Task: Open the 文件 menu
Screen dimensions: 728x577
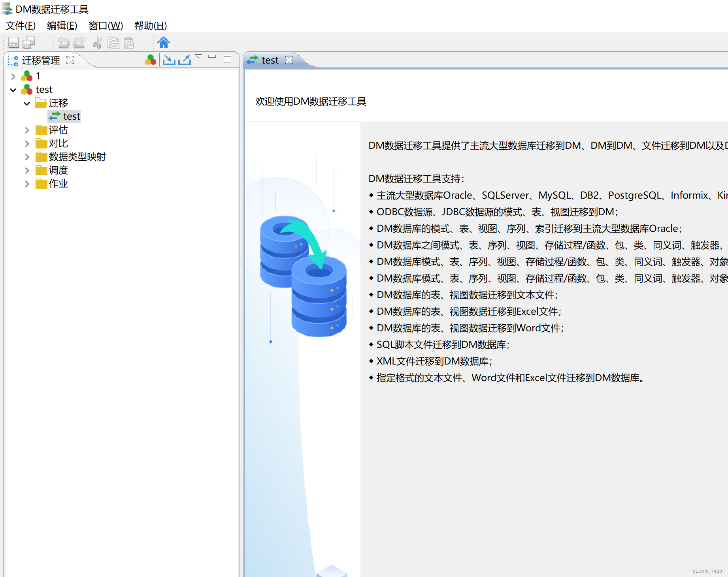Action: point(20,25)
